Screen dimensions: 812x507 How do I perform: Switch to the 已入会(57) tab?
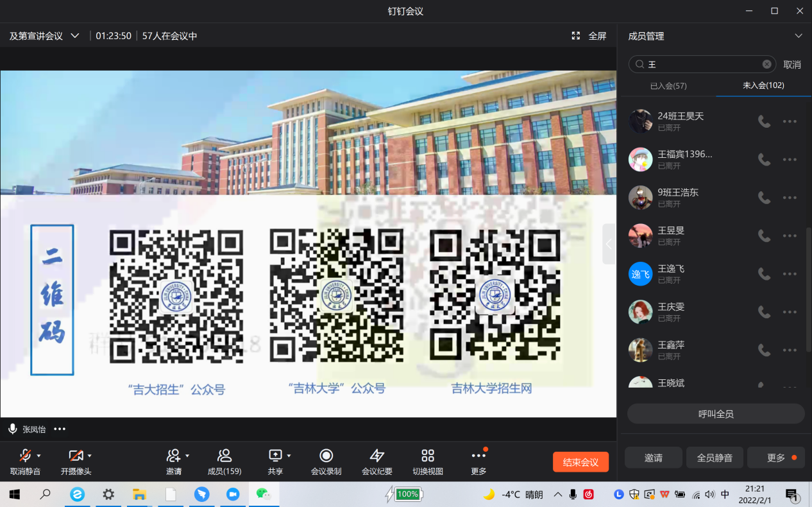click(668, 86)
